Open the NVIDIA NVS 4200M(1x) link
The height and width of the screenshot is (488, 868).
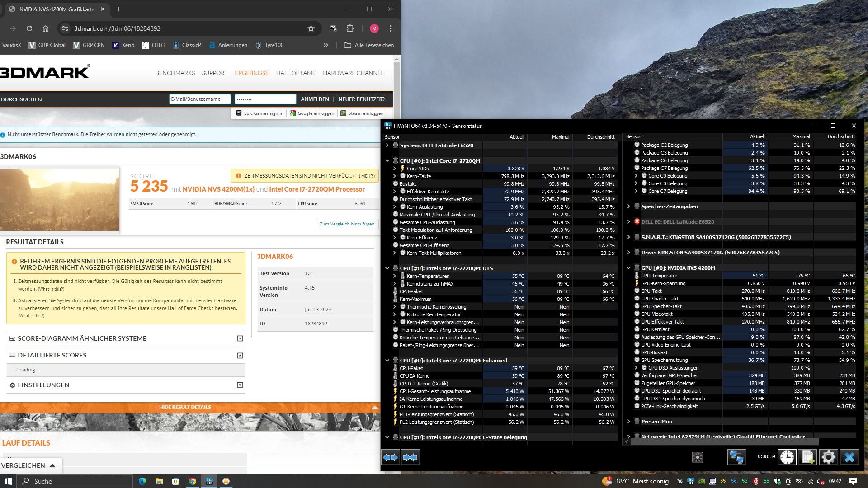[218, 189]
